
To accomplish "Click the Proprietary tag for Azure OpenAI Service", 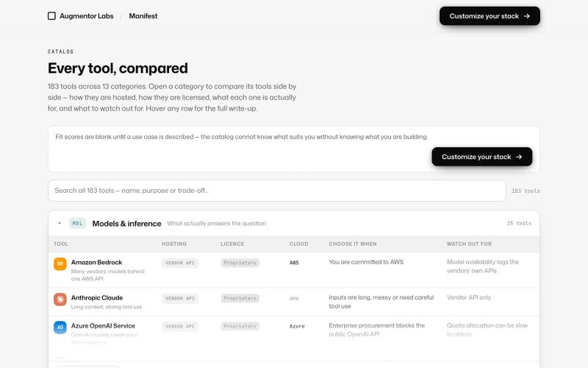I will pyautogui.click(x=240, y=326).
